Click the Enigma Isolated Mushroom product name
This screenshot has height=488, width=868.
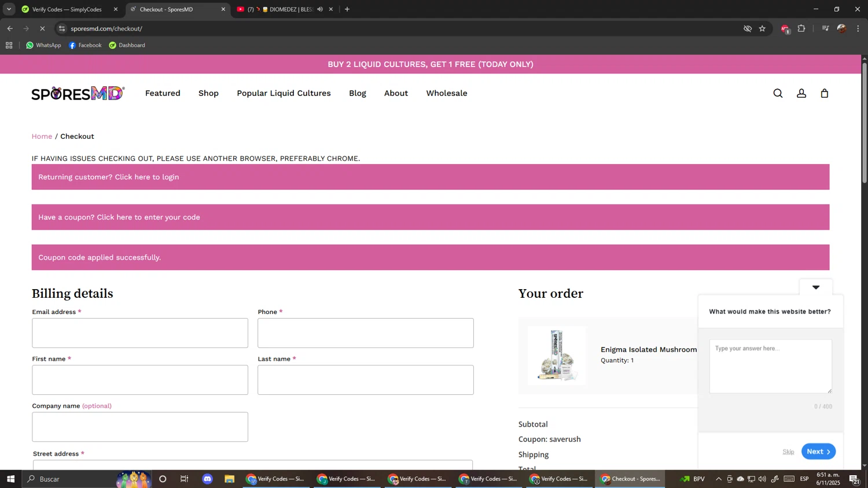649,349
